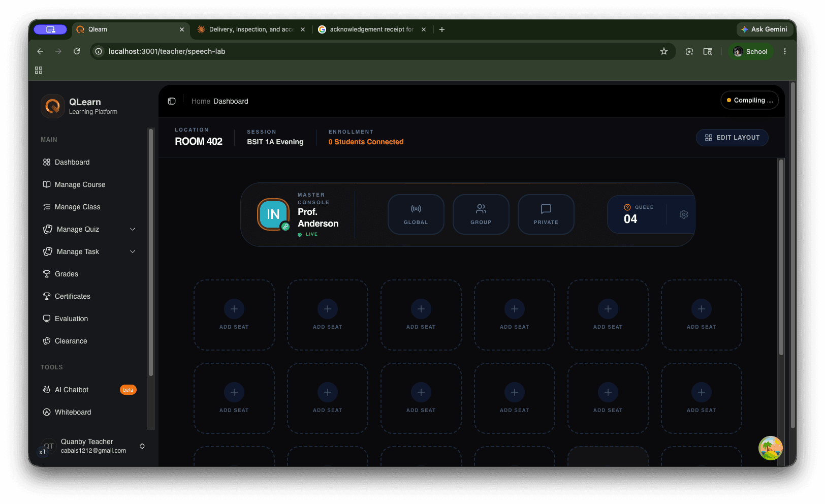
Task: View site information icon
Action: click(99, 51)
